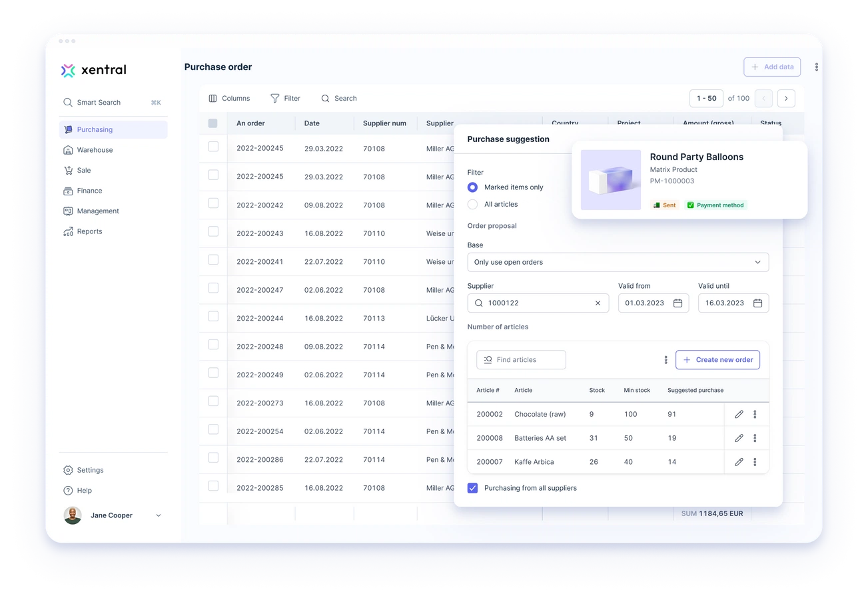Go to the next page of orders
Image resolution: width=868 pixels, height=600 pixels.
(786, 98)
